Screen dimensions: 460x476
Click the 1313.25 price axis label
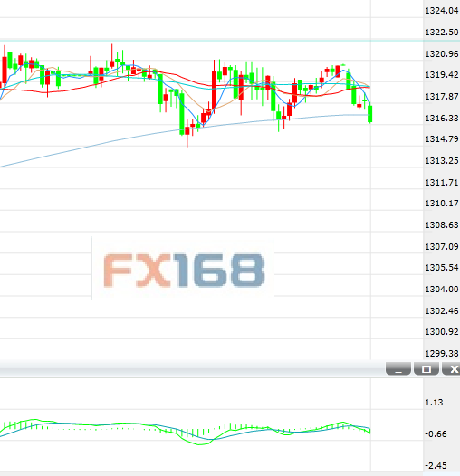point(442,160)
